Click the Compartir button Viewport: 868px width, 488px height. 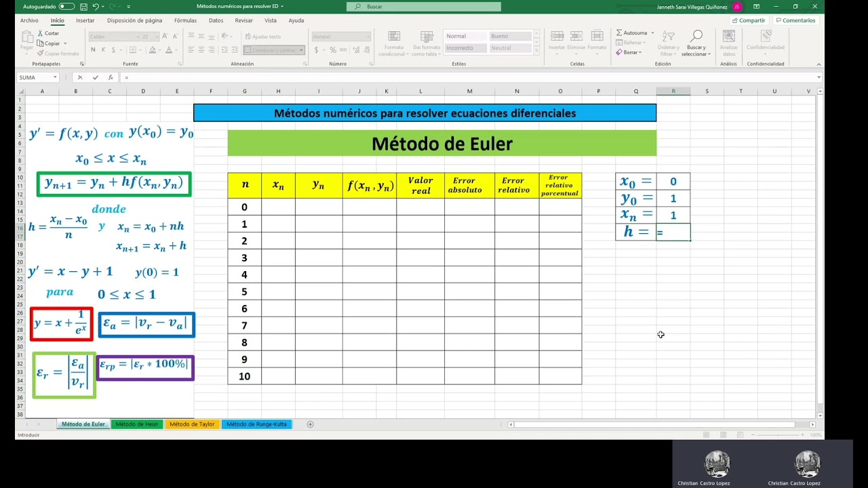pyautogui.click(x=749, y=20)
